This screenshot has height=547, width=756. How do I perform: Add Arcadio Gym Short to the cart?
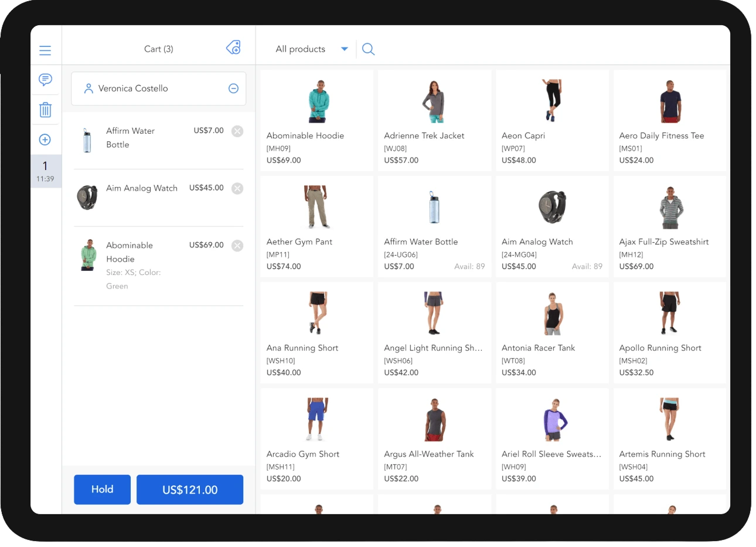coord(316,439)
